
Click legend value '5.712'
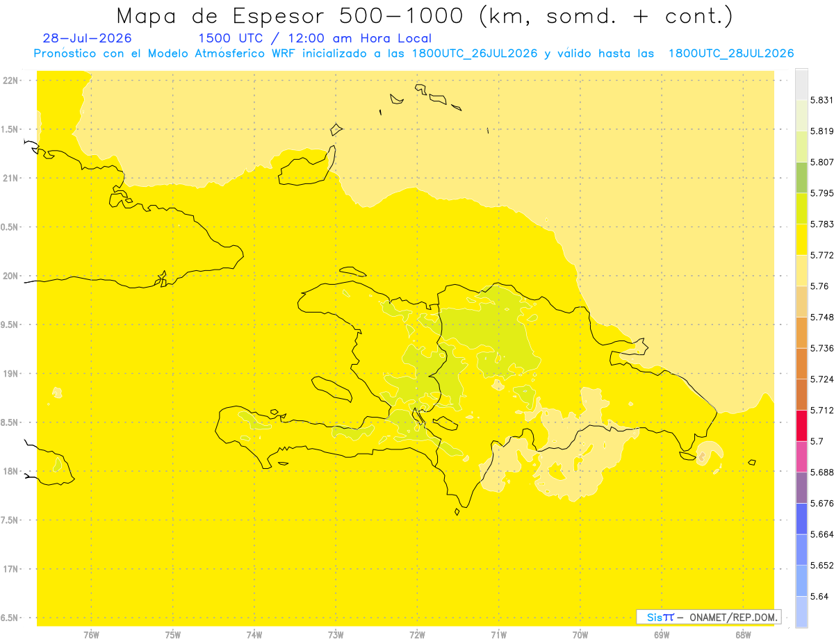point(821,410)
